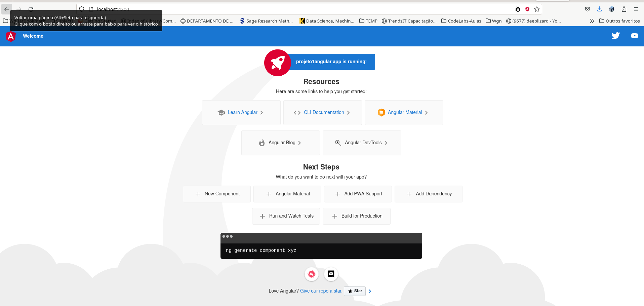Click the browser back arrow

[7, 9]
